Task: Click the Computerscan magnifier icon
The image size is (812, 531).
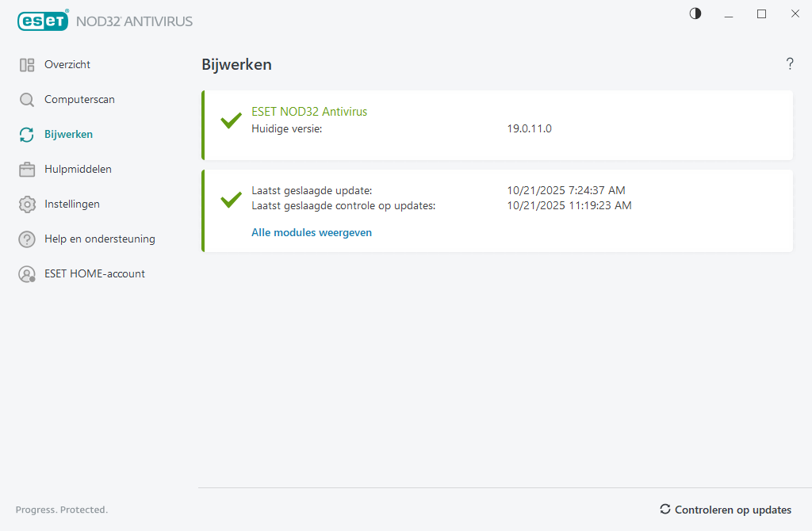Action: pyautogui.click(x=27, y=100)
